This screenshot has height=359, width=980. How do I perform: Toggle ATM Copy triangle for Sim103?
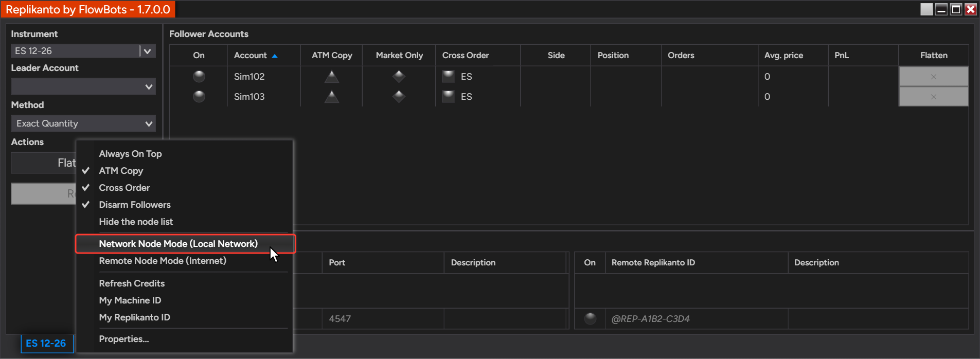[x=332, y=96]
